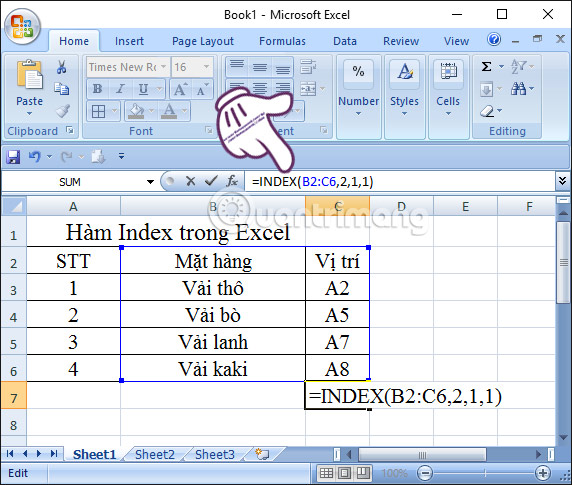Click the Sort & Filter icon
572x485 pixels.
[518, 67]
